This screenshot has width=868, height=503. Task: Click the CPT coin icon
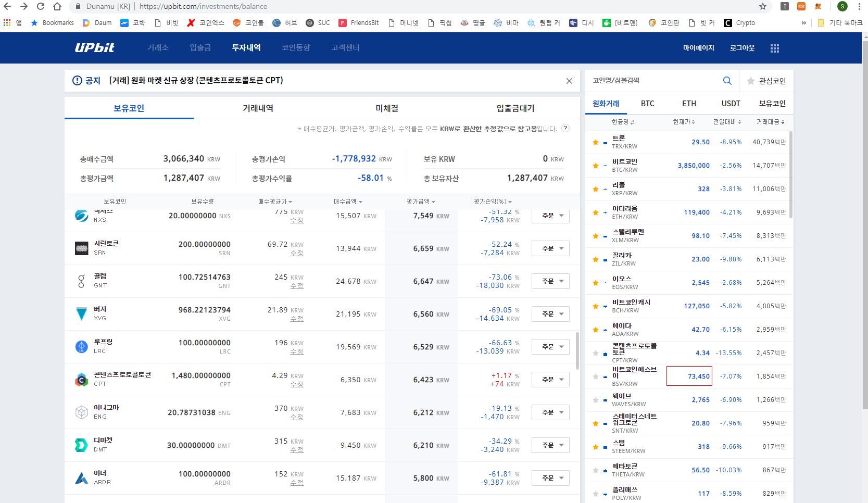82,380
